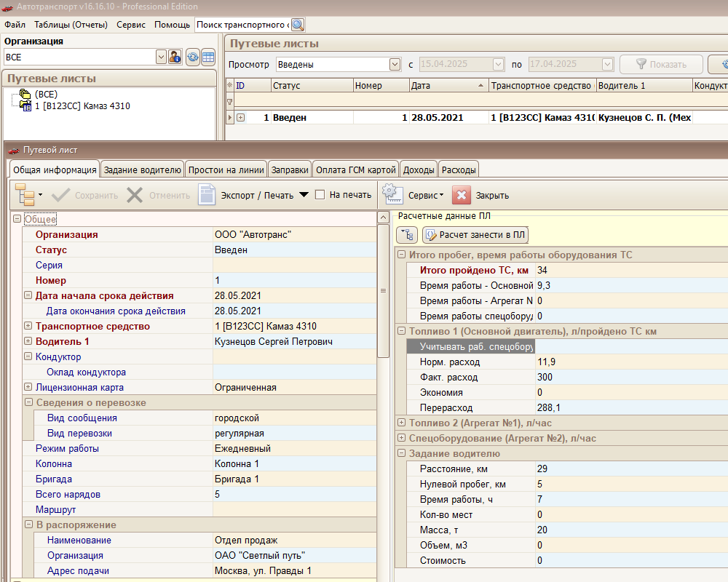The width and height of the screenshot is (728, 582).
Task: Click the Дата column header
Action: pyautogui.click(x=448, y=85)
